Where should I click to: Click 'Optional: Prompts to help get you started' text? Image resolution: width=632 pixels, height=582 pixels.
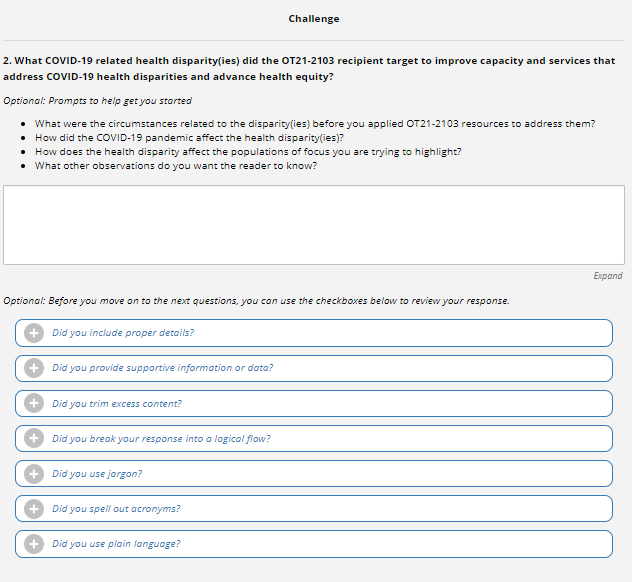click(98, 101)
